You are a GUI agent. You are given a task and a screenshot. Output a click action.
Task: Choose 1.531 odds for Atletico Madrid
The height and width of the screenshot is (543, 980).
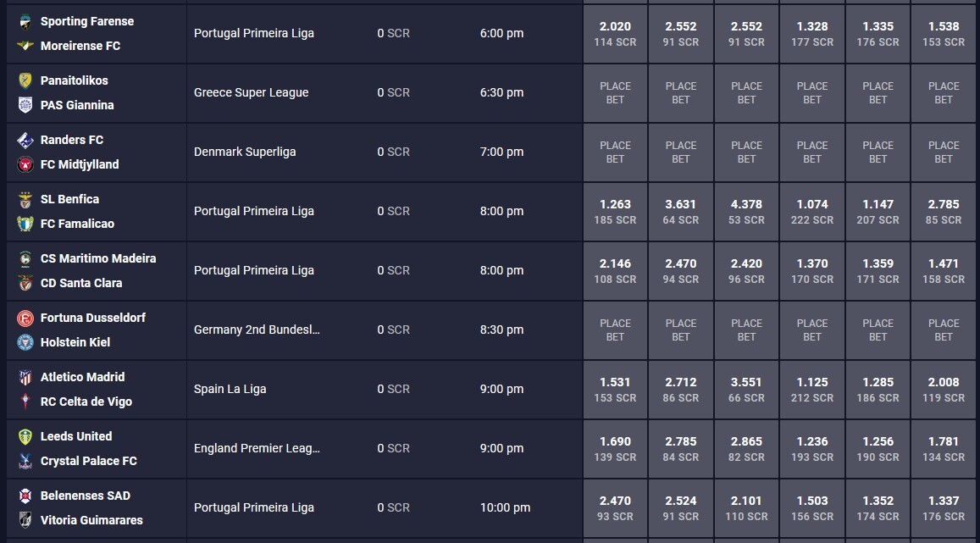[x=615, y=390]
